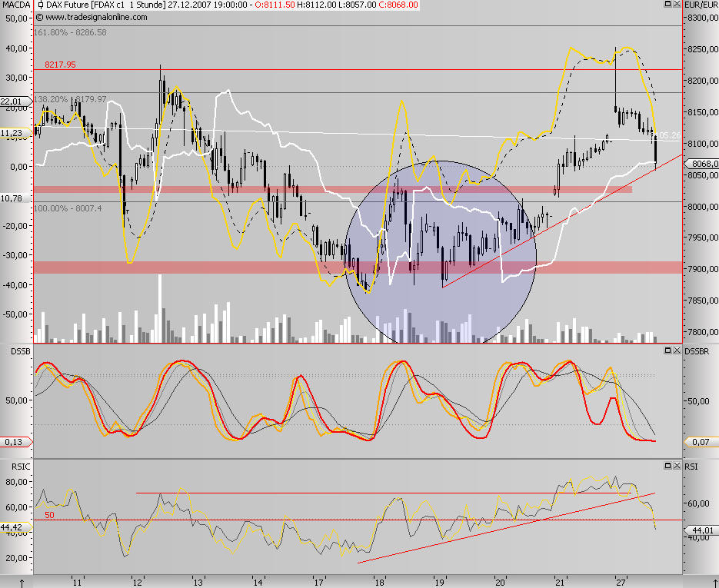The height and width of the screenshot is (588, 719).
Task: Click the 0,07 DSSBR value marker
Action: [x=701, y=442]
